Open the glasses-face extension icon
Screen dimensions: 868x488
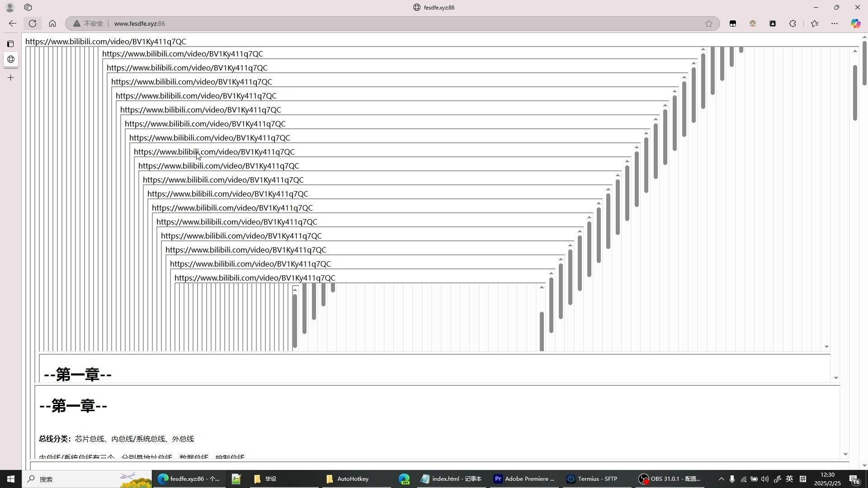tap(753, 23)
